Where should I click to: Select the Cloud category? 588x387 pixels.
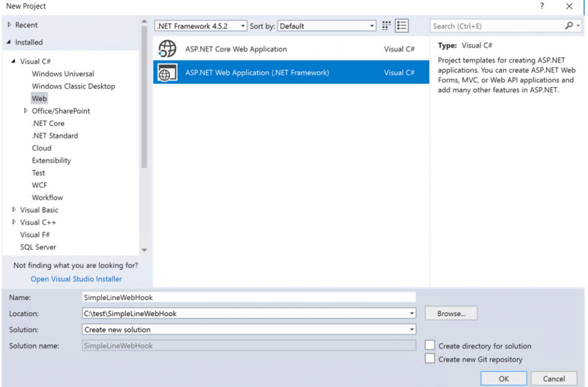(x=41, y=148)
